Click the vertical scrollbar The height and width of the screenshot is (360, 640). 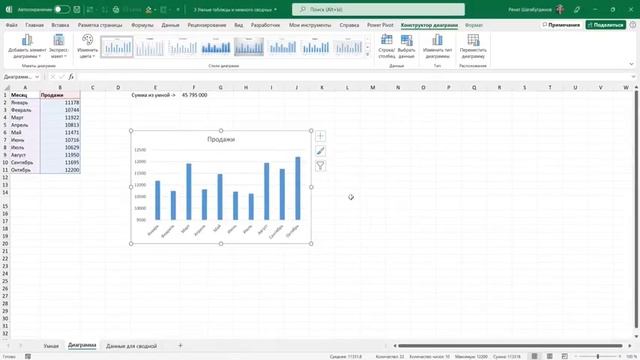pos(636,209)
